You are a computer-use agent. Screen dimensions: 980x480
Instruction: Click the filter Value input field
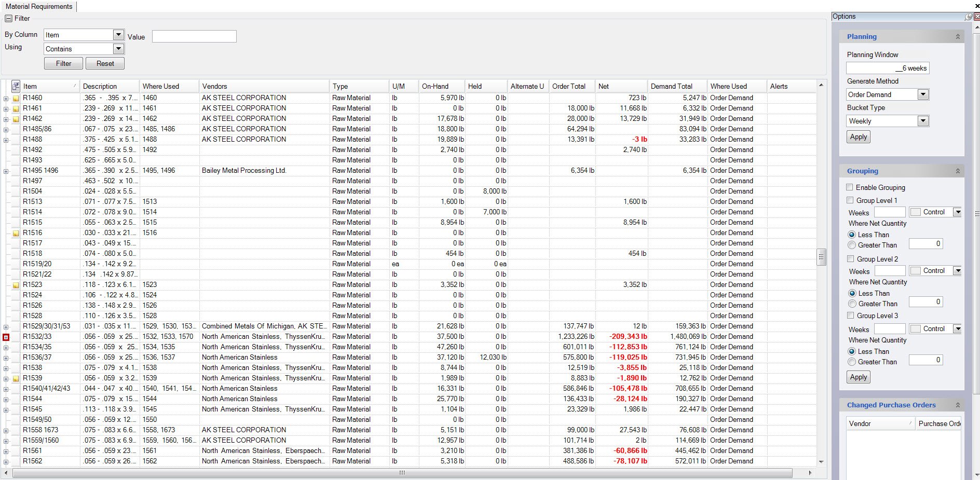click(x=194, y=36)
